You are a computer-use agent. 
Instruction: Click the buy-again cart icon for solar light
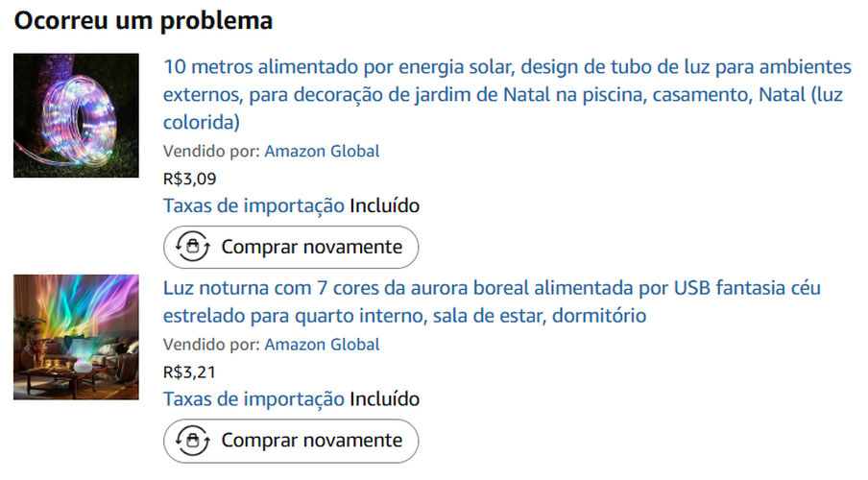point(193,247)
